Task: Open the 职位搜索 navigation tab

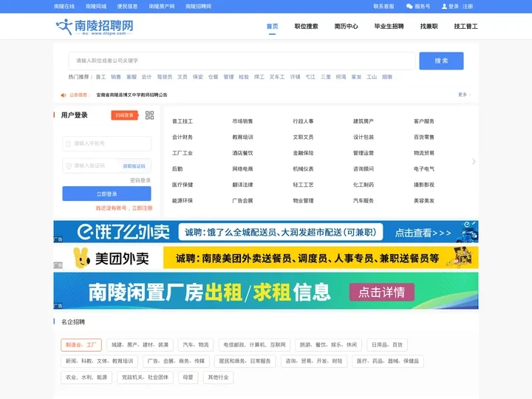Action: 306,27
